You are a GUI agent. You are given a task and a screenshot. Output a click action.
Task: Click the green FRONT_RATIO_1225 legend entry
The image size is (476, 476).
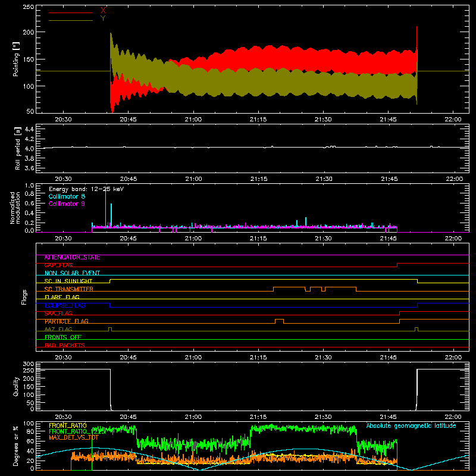point(77,431)
